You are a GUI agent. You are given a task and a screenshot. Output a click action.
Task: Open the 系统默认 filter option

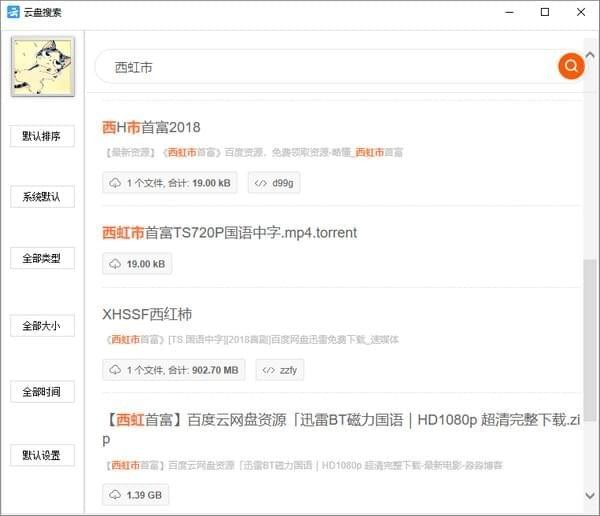tap(42, 197)
